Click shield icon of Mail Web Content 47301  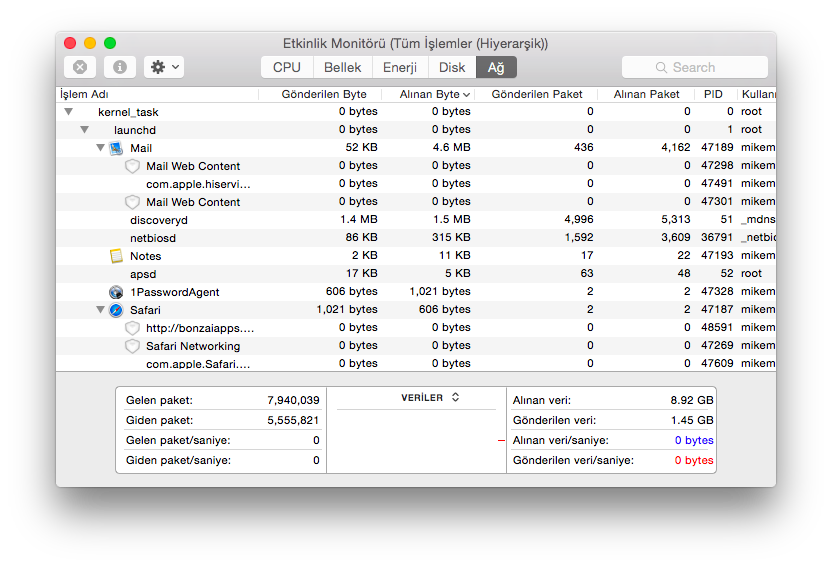132,202
